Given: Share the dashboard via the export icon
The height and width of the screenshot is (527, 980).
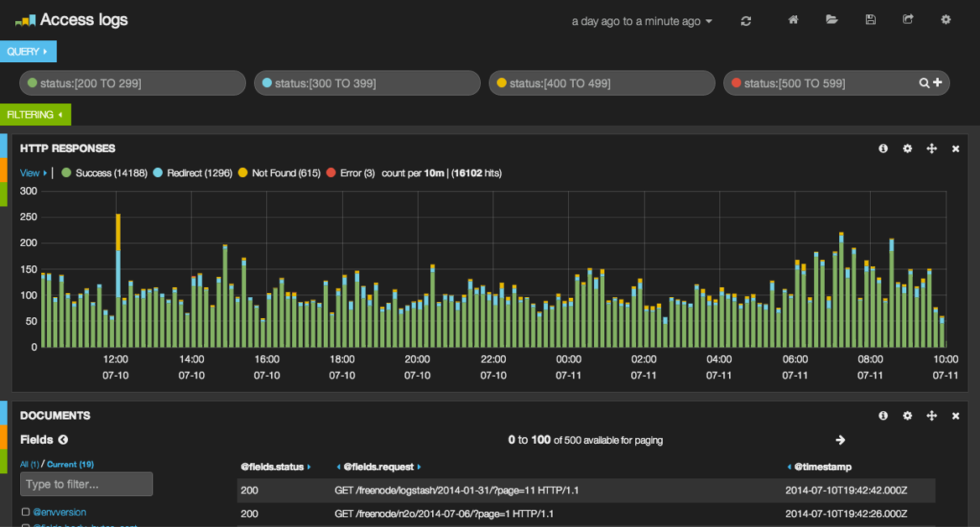Looking at the screenshot, I should (x=908, y=20).
